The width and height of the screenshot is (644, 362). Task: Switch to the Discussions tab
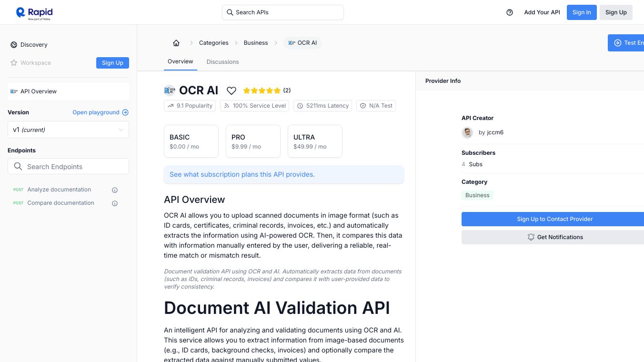click(222, 62)
